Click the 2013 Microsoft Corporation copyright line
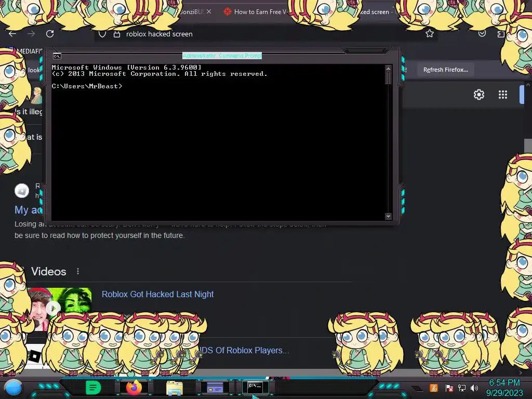This screenshot has width=532, height=399. [159, 74]
